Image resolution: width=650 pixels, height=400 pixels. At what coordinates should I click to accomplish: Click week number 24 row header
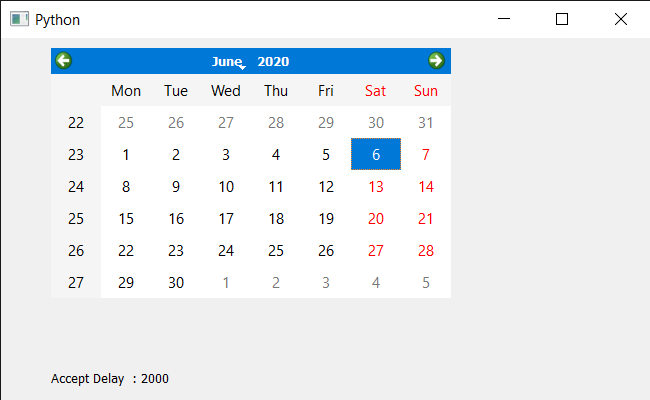(76, 187)
